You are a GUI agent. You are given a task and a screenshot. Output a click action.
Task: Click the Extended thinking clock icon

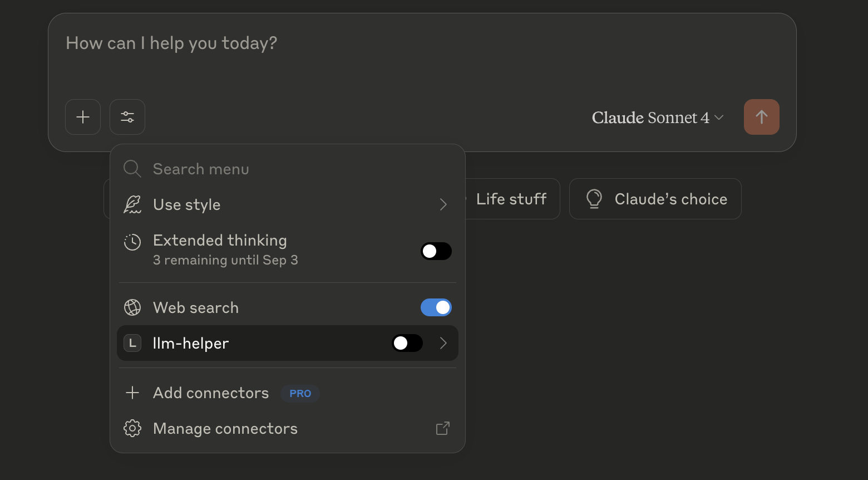click(132, 242)
